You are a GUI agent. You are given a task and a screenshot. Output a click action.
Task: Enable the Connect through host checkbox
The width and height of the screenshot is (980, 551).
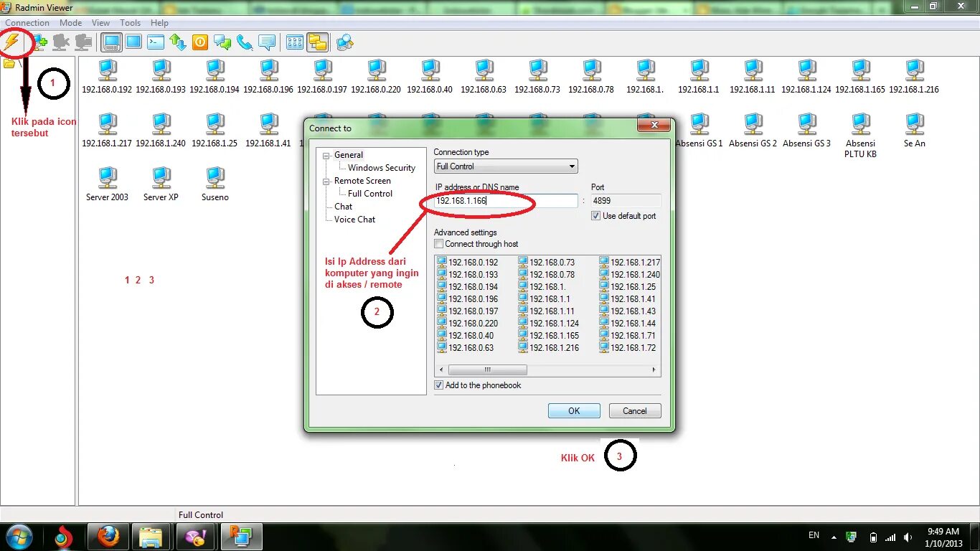tap(439, 244)
